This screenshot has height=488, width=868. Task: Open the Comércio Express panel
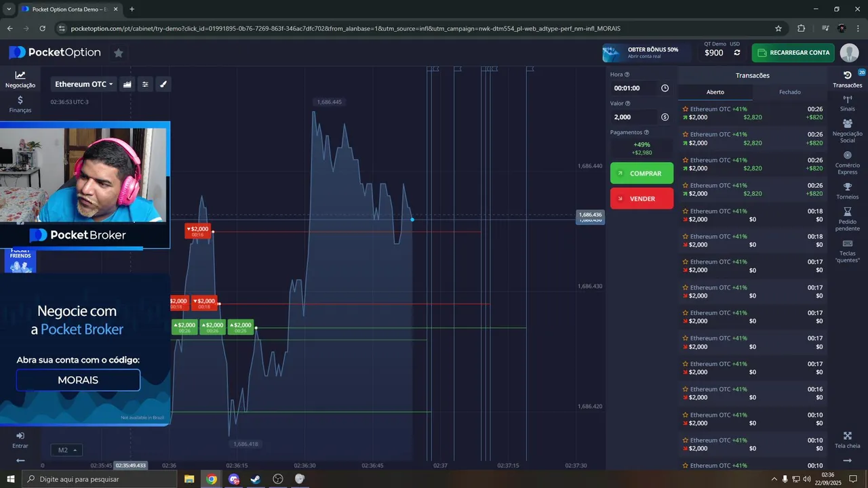[x=848, y=163]
